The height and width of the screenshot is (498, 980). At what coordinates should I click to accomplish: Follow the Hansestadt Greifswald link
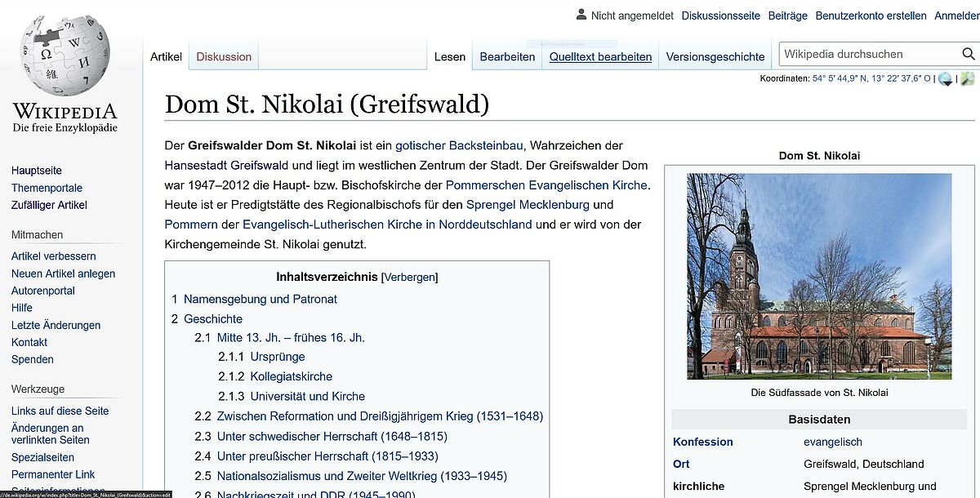(226, 166)
